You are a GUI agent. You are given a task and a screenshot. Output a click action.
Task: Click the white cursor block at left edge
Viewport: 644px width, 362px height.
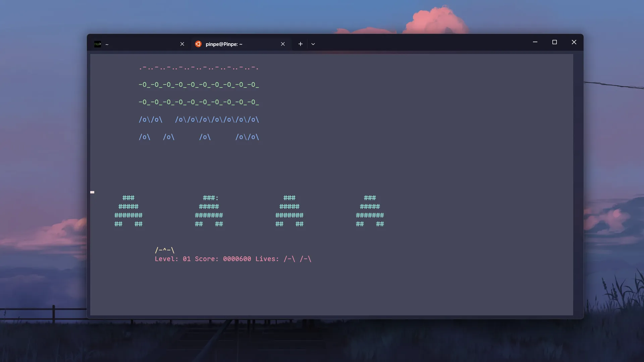point(92,192)
